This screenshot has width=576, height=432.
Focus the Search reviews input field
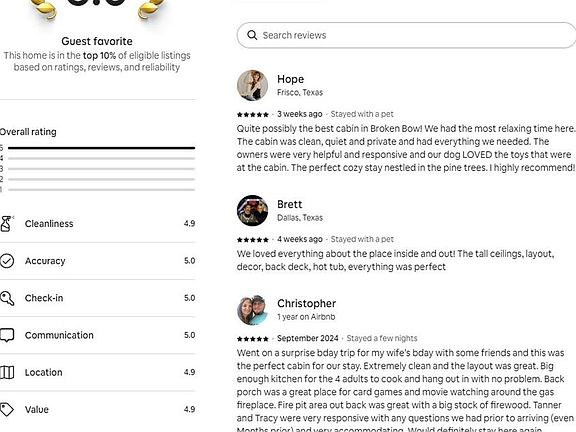[x=406, y=35]
